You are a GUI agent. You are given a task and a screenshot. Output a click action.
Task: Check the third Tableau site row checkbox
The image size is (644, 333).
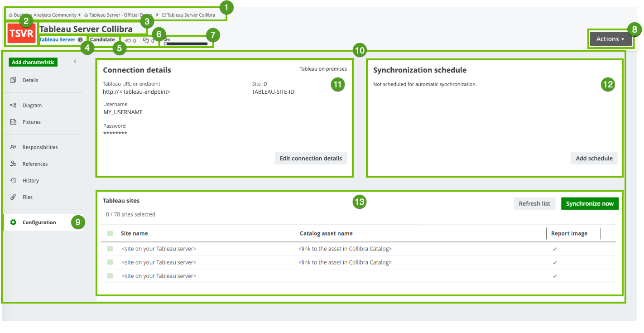pyautogui.click(x=110, y=276)
